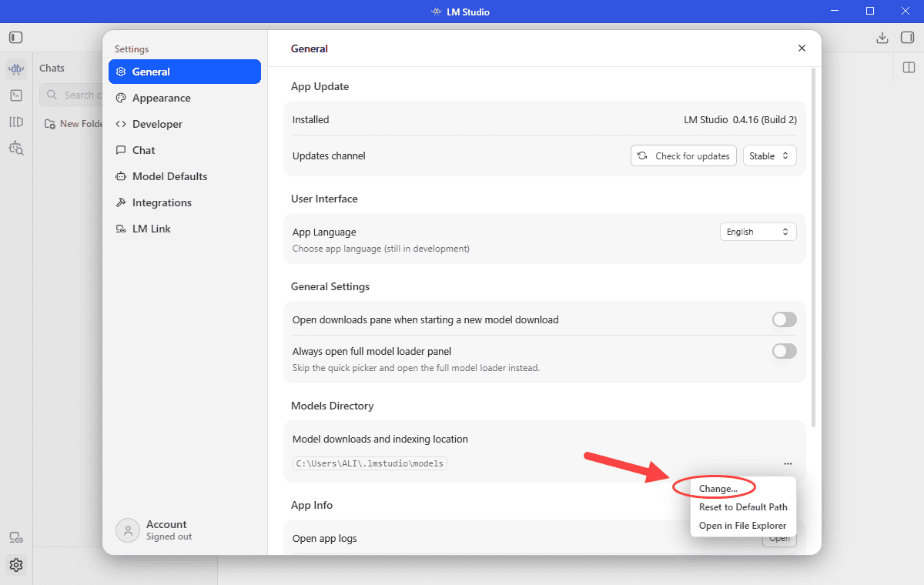
Task: Open the Stable updates channel dropdown
Action: (x=769, y=155)
